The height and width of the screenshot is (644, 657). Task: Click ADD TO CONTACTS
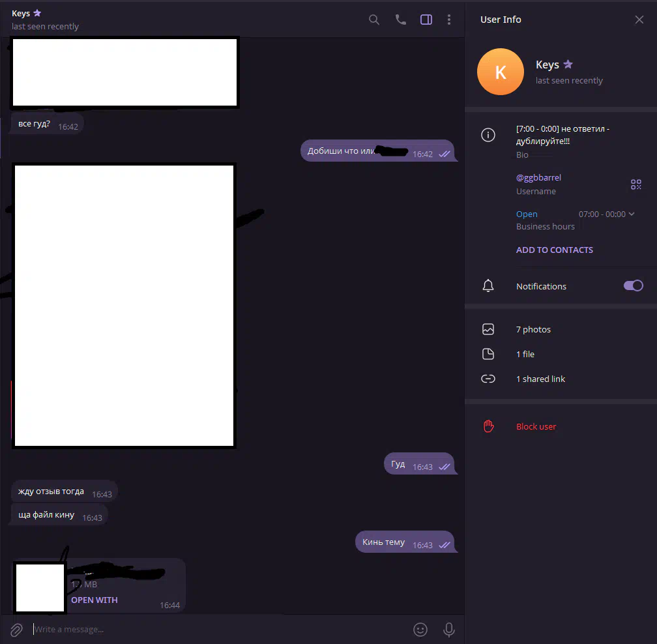tap(554, 250)
